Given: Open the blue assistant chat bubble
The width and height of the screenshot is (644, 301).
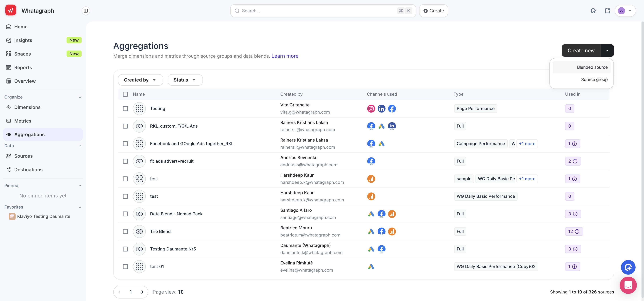Looking at the screenshot, I should tap(628, 267).
